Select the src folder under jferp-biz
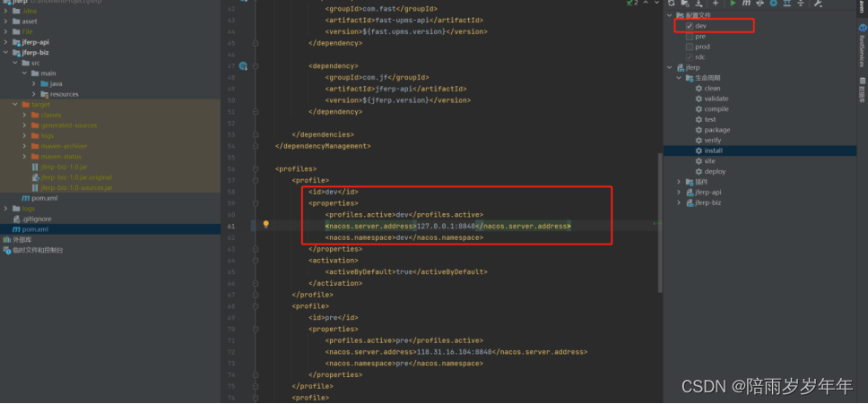The width and height of the screenshot is (868, 404). [36, 63]
